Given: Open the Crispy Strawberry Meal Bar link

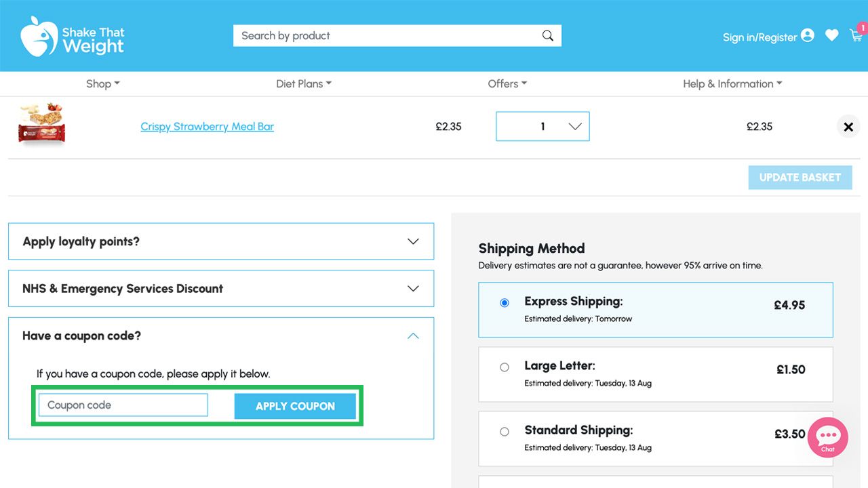Looking at the screenshot, I should pyautogui.click(x=208, y=127).
